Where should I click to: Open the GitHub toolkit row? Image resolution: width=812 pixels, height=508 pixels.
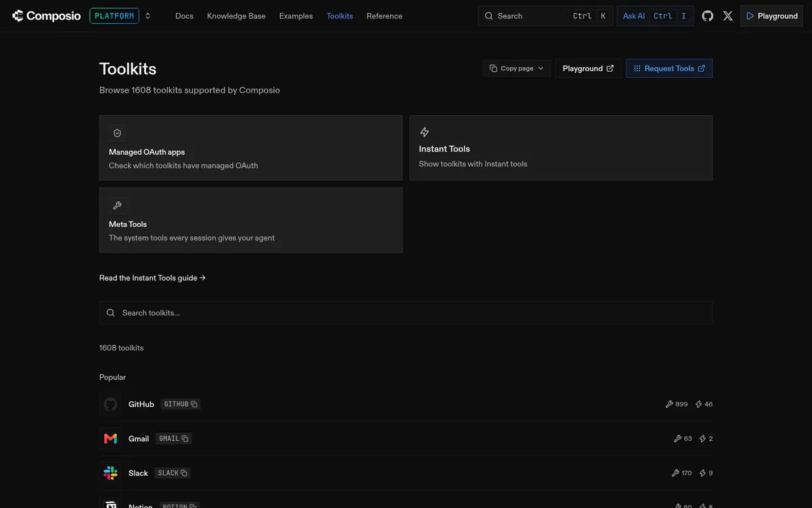(406, 404)
